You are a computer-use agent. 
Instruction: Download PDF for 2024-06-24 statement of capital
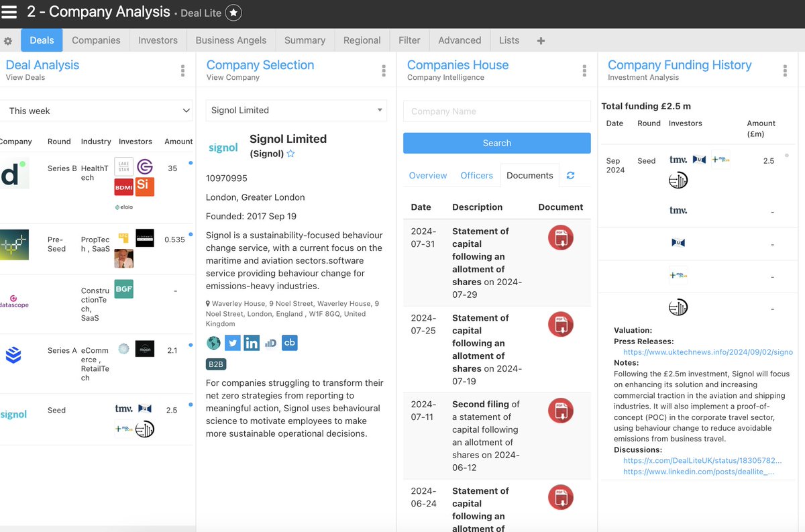561,497
